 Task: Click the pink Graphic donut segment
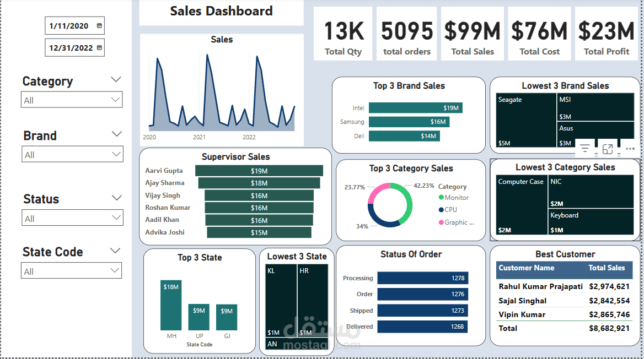tap(376, 192)
